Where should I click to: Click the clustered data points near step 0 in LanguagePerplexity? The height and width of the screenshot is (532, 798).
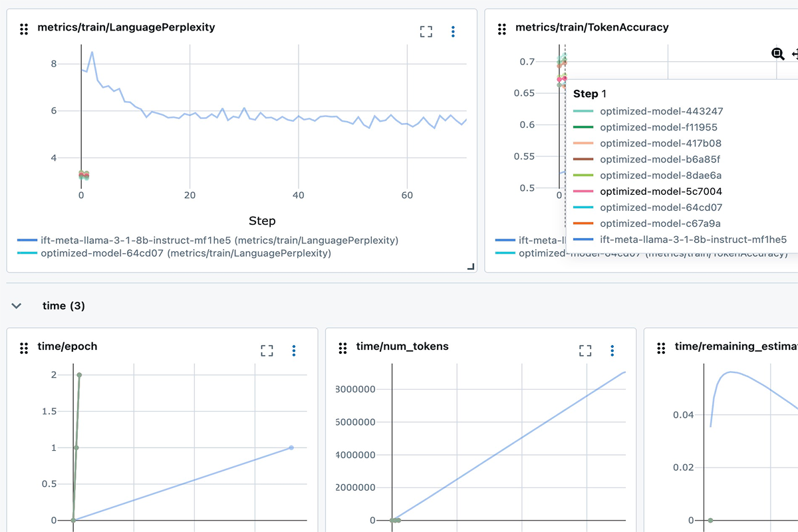click(84, 176)
